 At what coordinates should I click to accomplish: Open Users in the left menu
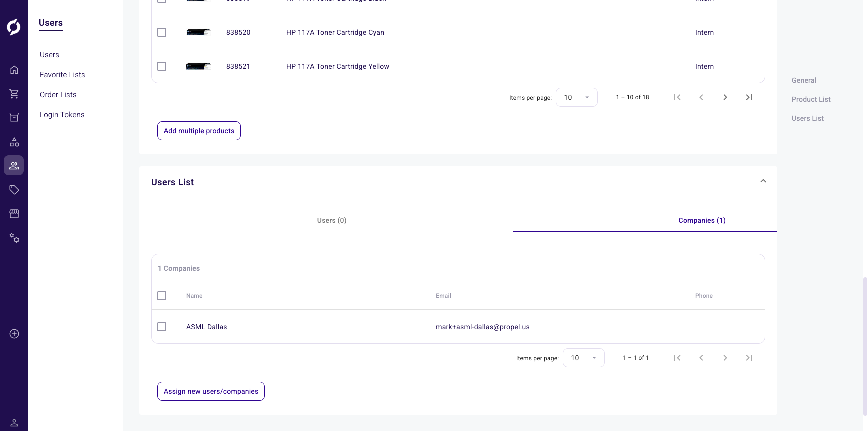click(49, 55)
